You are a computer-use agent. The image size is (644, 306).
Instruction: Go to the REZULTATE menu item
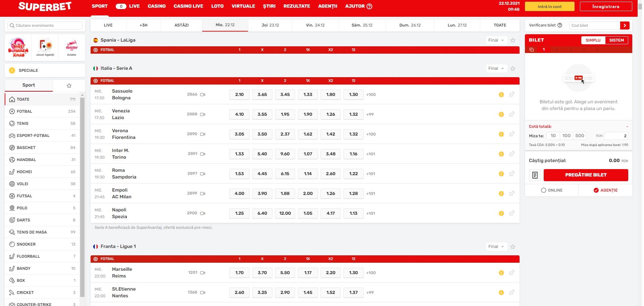[x=297, y=6]
